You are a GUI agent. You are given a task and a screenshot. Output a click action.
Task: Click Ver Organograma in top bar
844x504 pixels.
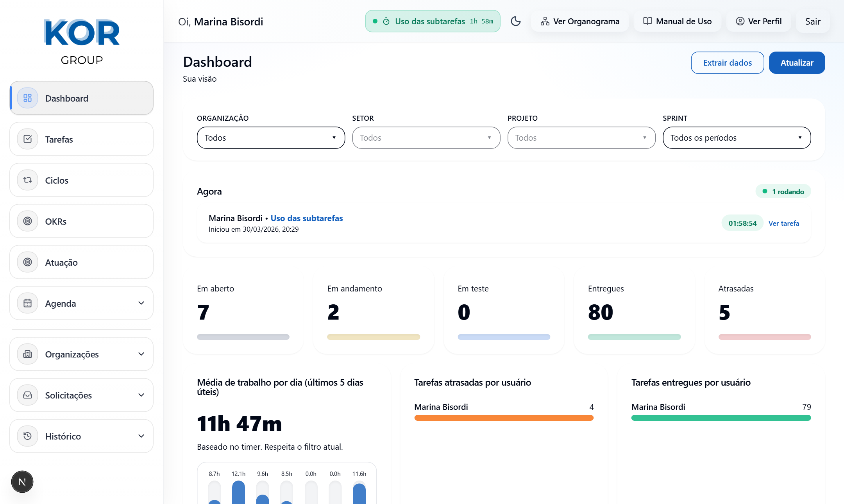click(x=579, y=21)
